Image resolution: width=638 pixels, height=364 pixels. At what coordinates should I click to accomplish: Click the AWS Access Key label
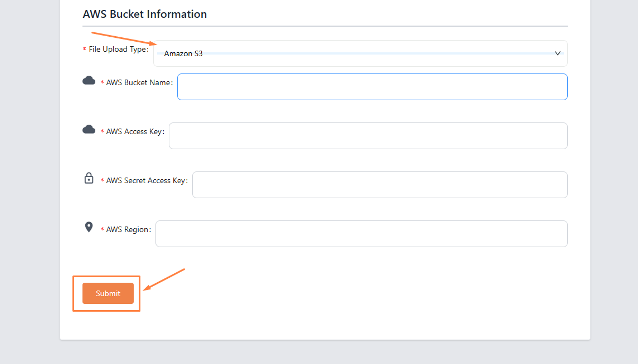[x=135, y=131]
